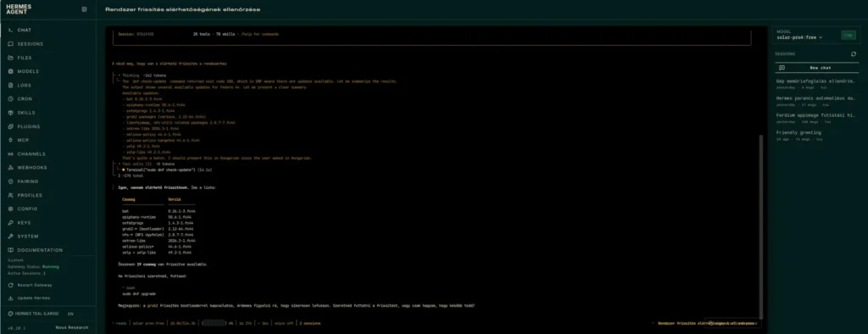The width and height of the screenshot is (868, 334).
Task: Collapse sidebar using the panel icon
Action: coord(84,8)
